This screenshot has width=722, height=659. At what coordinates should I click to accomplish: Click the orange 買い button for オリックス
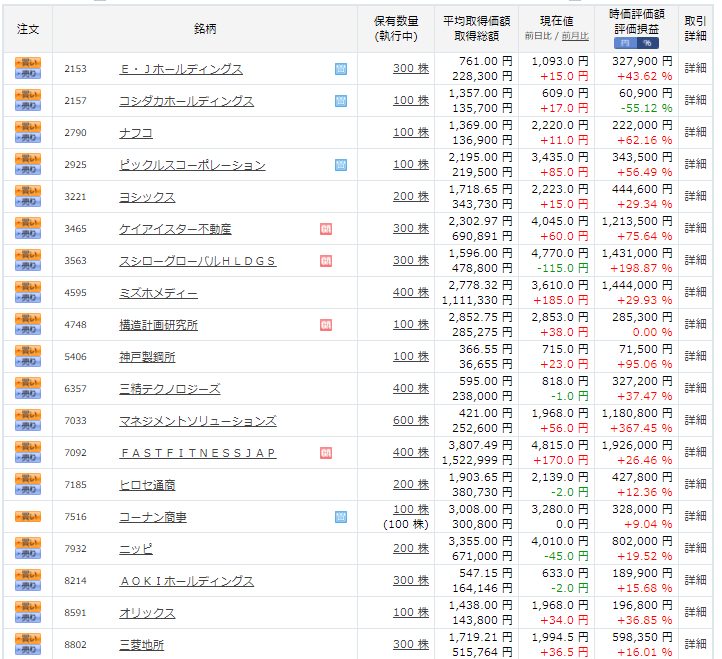[28, 607]
